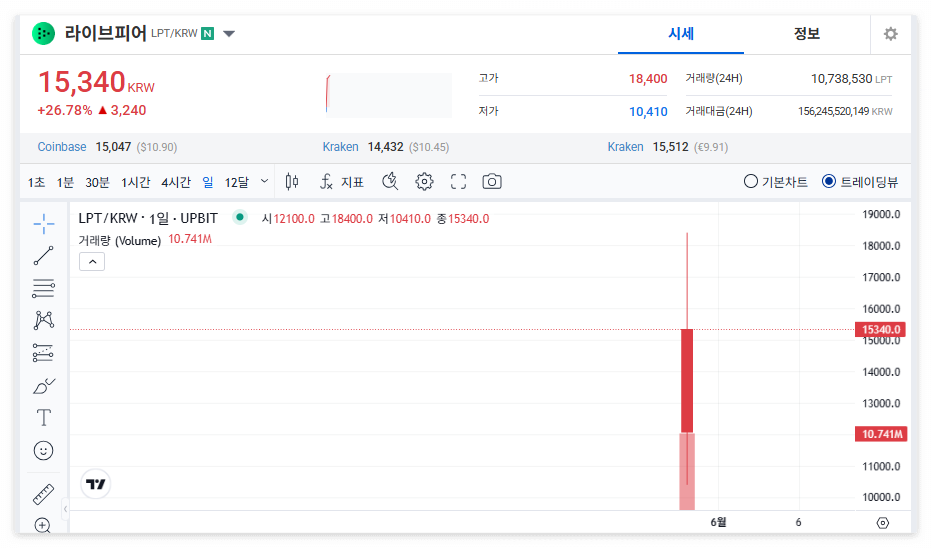
Task: Click the 18,400 high price value
Action: coord(648,79)
